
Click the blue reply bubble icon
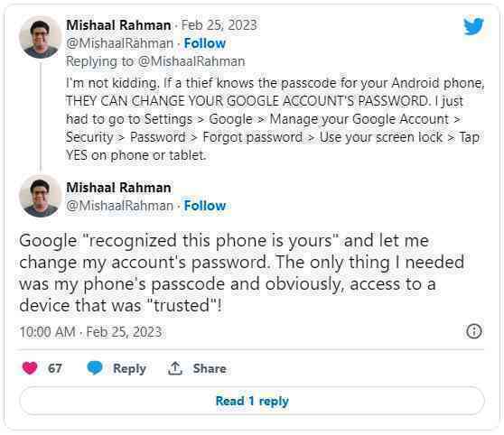pyautogui.click(x=95, y=367)
